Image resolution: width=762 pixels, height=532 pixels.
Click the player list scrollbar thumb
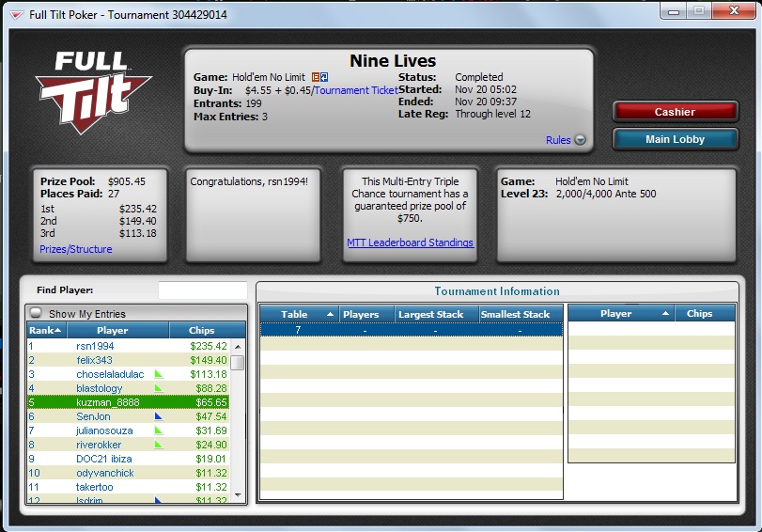pos(238,363)
